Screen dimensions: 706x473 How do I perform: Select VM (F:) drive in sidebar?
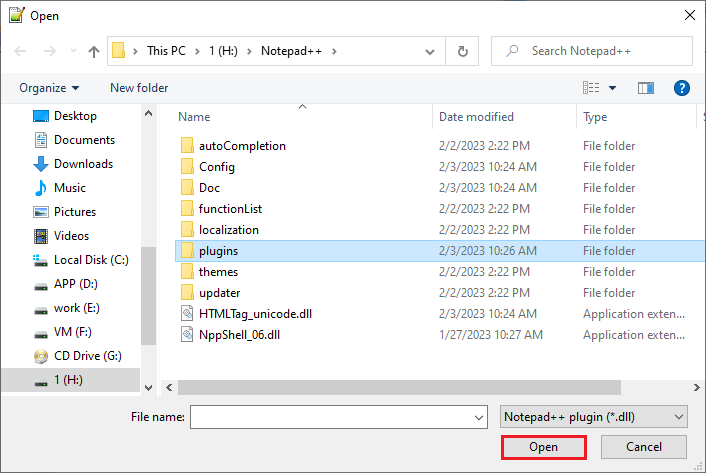pos(72,332)
